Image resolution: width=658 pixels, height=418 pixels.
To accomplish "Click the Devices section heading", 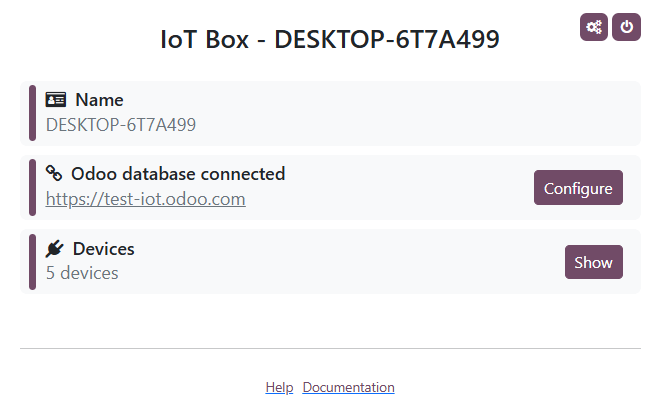I will coord(103,249).
